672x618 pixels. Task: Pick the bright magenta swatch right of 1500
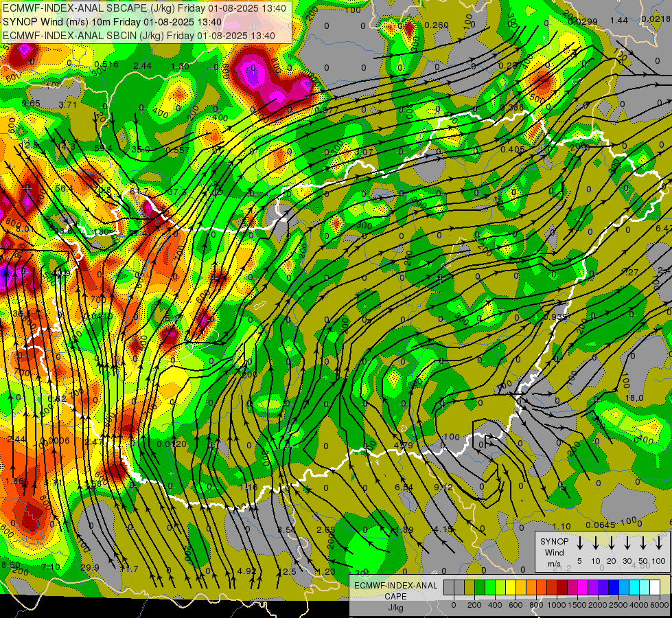pyautogui.click(x=583, y=587)
